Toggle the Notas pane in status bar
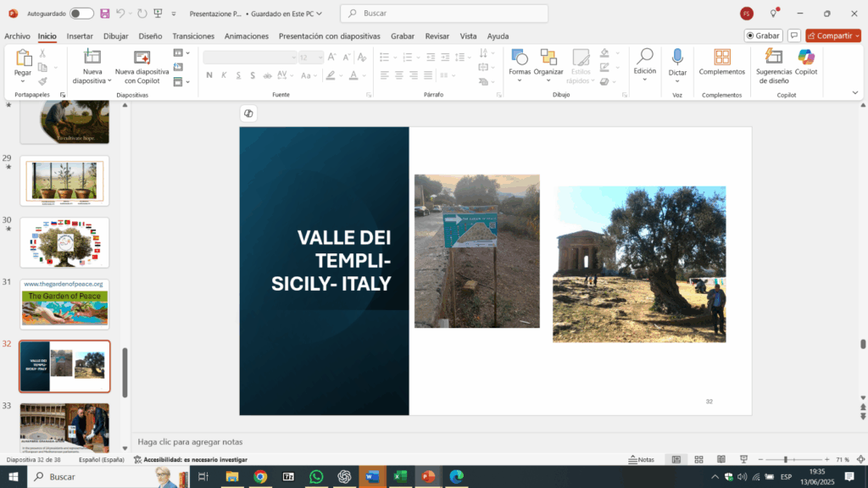Image resolution: width=868 pixels, height=488 pixels. [x=641, y=459]
